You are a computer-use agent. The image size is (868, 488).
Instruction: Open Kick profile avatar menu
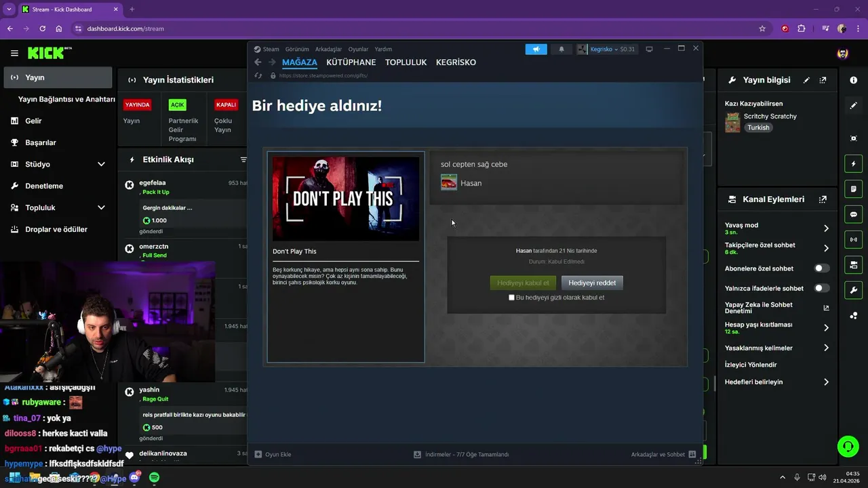pos(842,54)
